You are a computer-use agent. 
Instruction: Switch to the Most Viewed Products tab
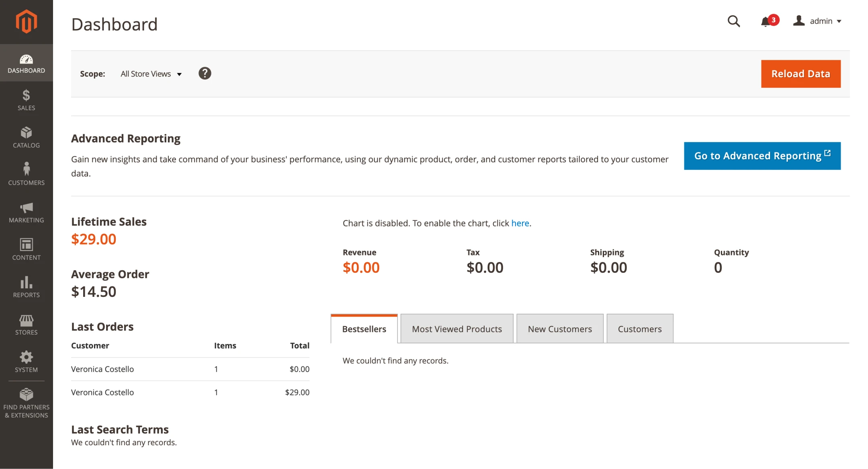pyautogui.click(x=457, y=329)
